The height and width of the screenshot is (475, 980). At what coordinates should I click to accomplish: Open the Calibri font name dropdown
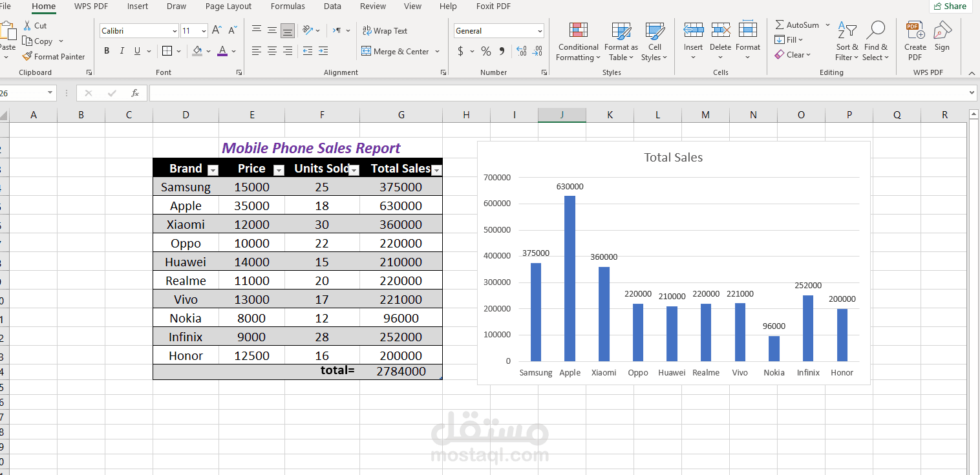pos(175,31)
